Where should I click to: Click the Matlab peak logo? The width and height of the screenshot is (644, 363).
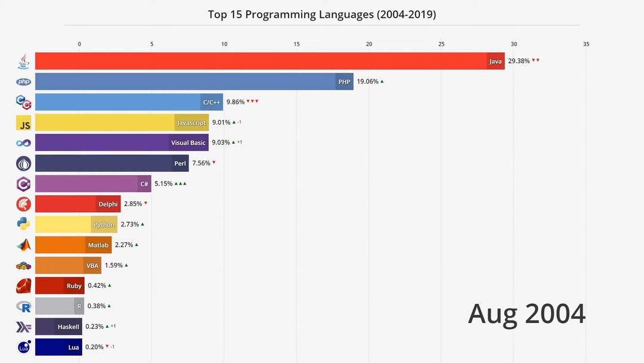23,245
